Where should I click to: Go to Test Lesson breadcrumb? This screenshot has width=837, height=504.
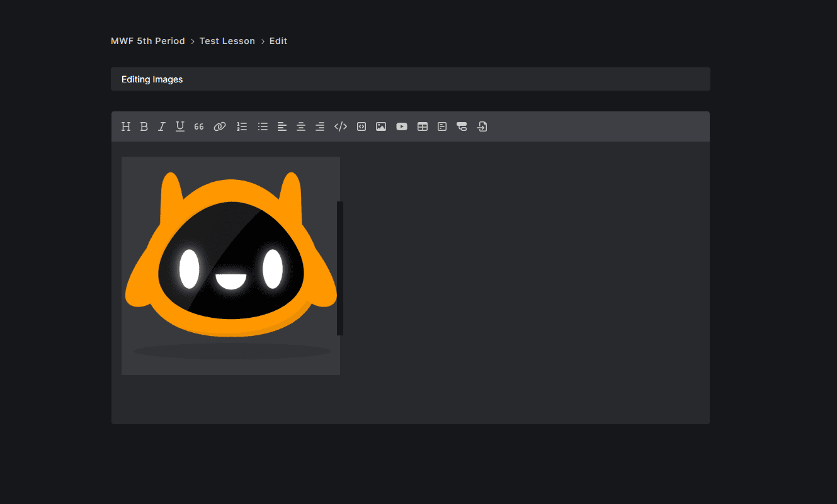(x=227, y=41)
